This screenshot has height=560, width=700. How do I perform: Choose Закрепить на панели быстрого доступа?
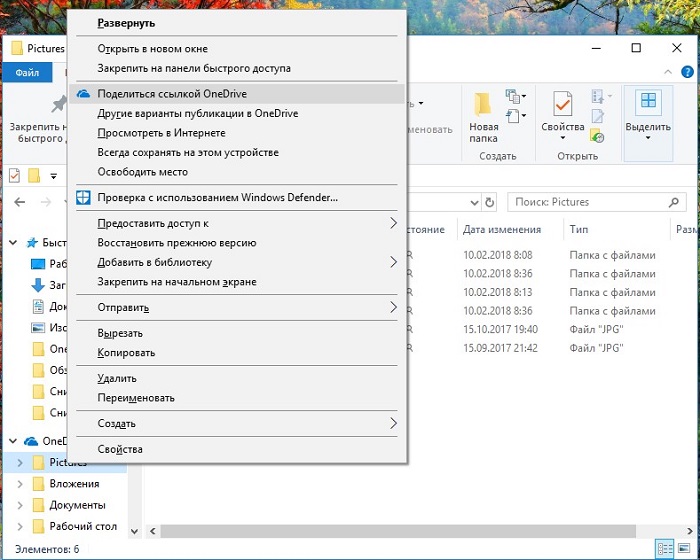[194, 68]
